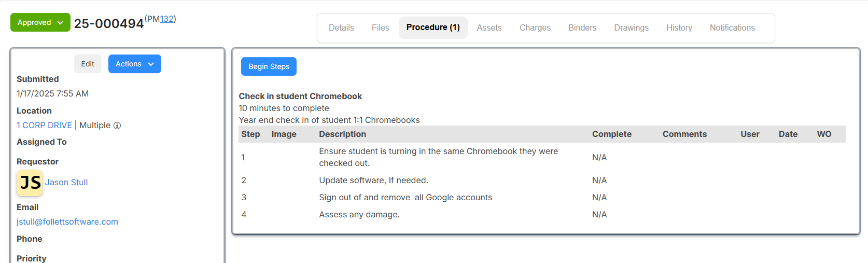Open the Approved status dropdown

tap(40, 22)
